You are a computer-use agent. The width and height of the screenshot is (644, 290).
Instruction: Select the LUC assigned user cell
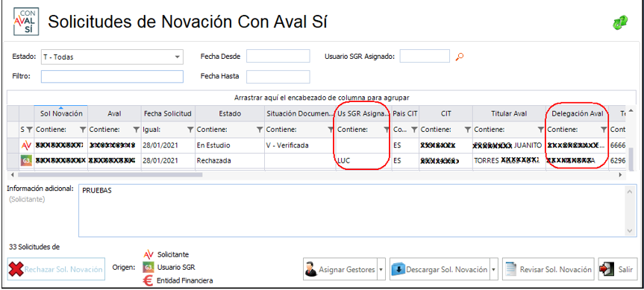pos(363,161)
